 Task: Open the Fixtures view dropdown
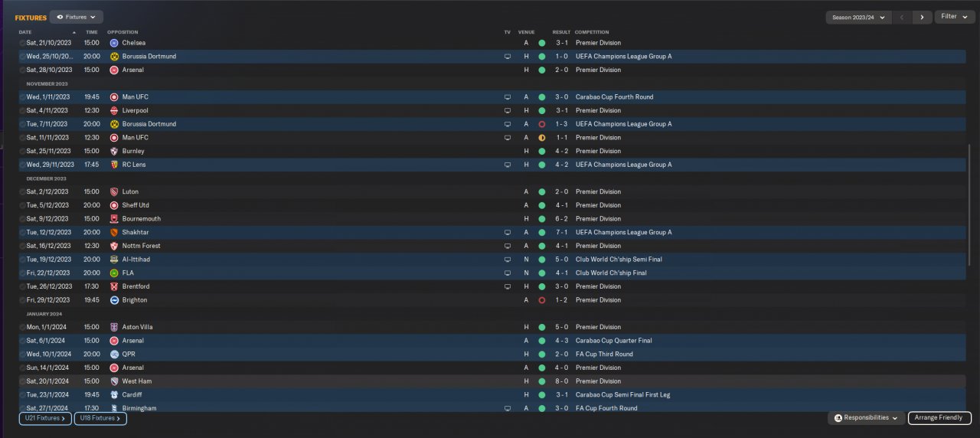[x=77, y=17]
